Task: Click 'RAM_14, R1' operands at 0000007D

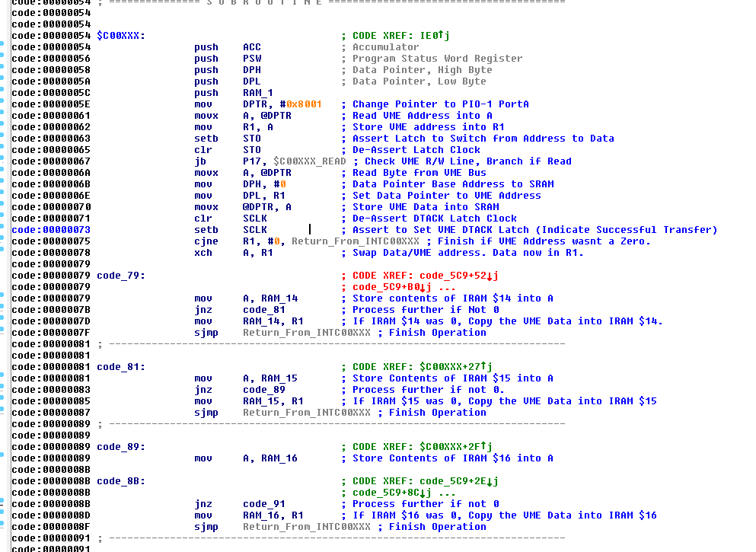Action: pos(273,321)
